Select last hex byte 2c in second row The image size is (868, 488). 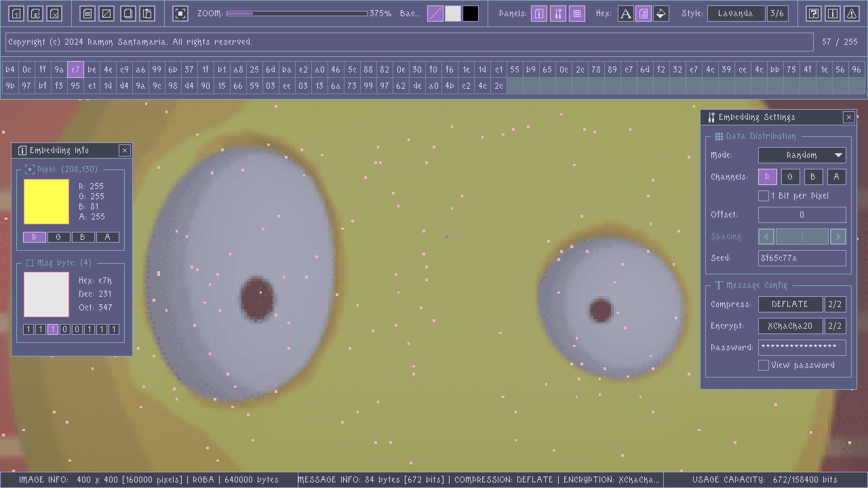498,86
